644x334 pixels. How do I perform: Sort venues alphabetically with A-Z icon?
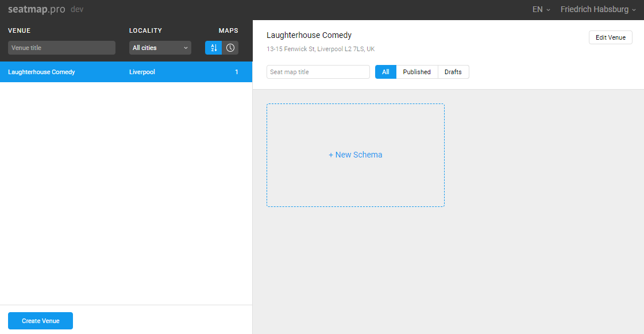tap(213, 48)
